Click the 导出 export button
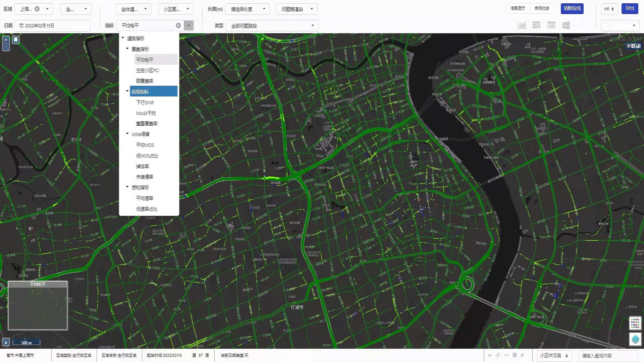644x362 pixels. coord(630,8)
